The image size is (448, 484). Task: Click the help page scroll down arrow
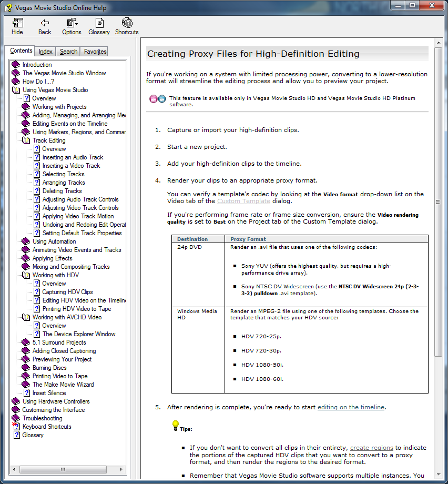coord(438,475)
